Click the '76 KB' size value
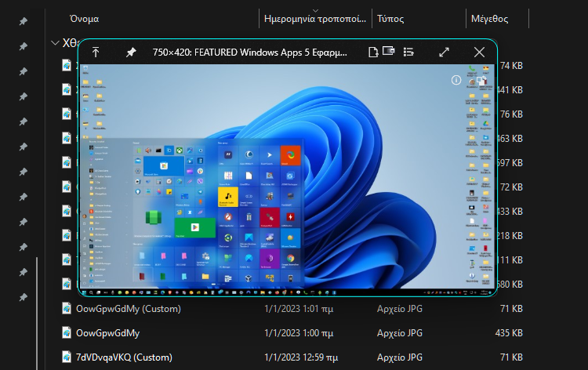Image resolution: width=588 pixels, height=370 pixels. coord(511,114)
